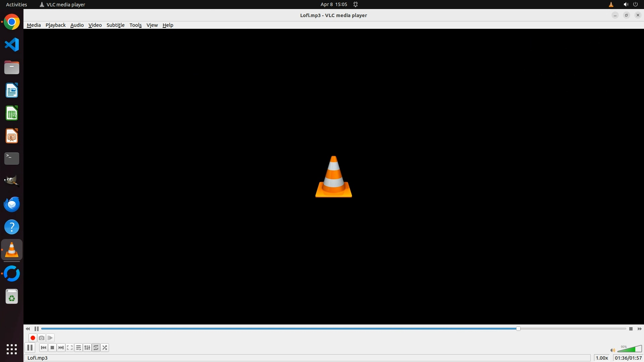Click the 1.00x playback speed label
The width and height of the screenshot is (644, 362).
coord(602,358)
